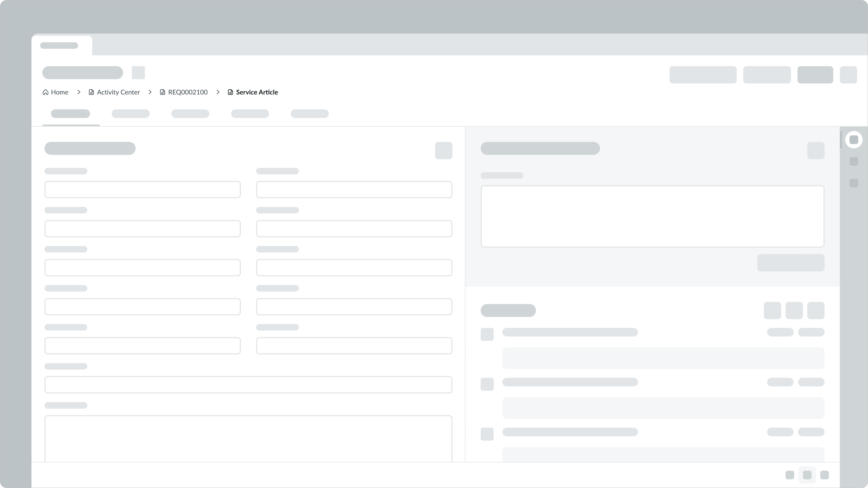This screenshot has height=488, width=868.
Task: Switch to the first tab below the breadcrumb
Action: coord(70,114)
